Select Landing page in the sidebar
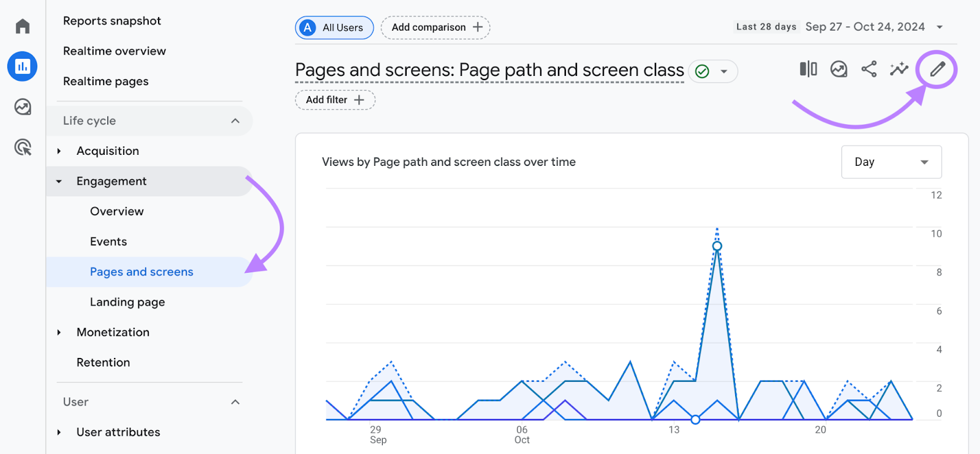Screen dimensions: 980x454 point(127,302)
